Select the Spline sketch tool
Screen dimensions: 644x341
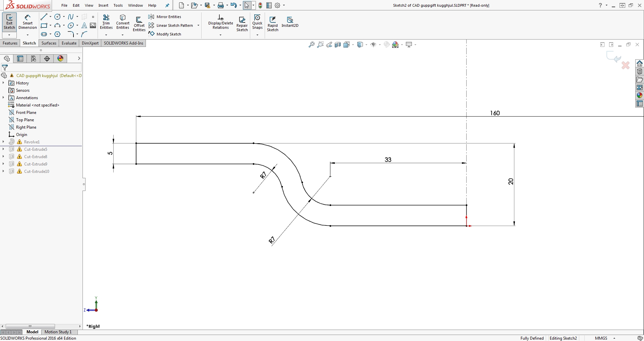(x=71, y=17)
